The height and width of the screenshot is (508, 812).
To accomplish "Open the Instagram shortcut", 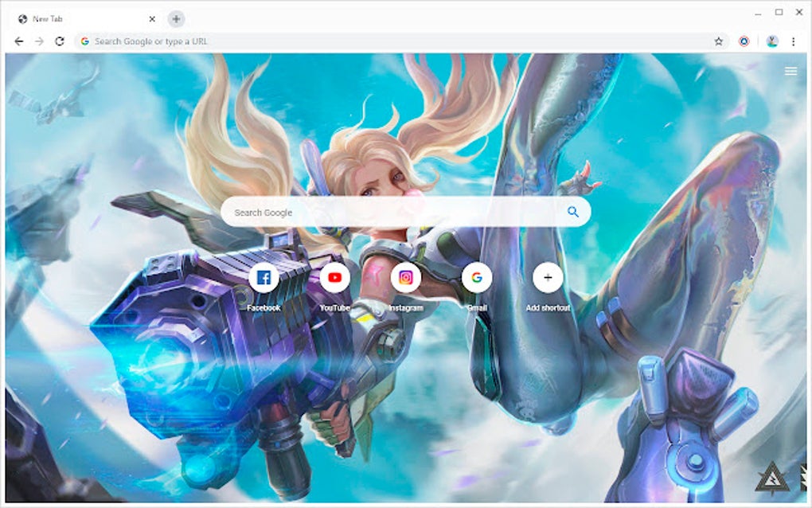I will (405, 278).
